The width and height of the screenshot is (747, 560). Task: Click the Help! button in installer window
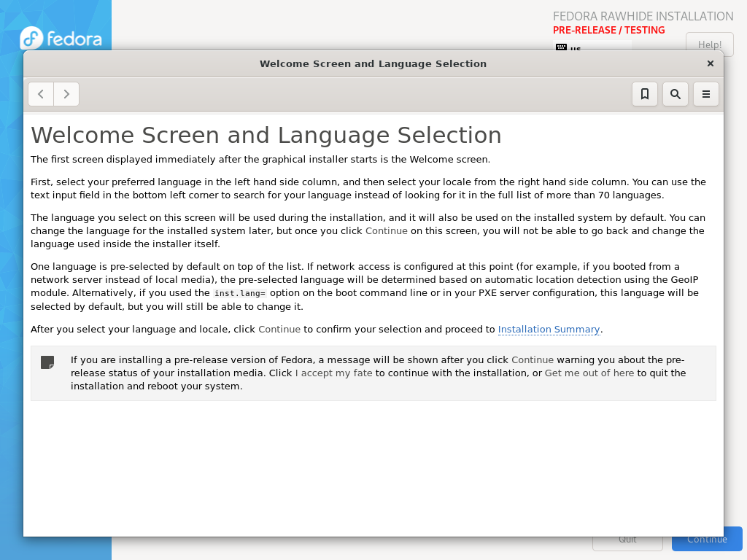point(709,44)
